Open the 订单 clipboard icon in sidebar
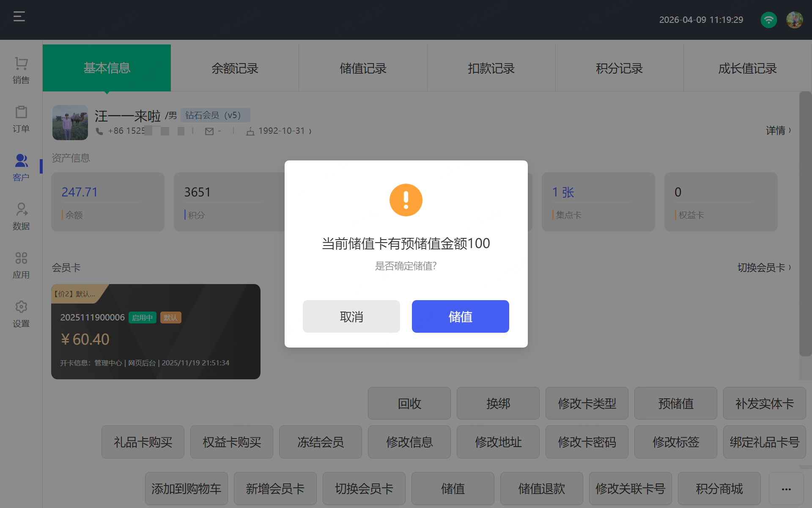 21,113
